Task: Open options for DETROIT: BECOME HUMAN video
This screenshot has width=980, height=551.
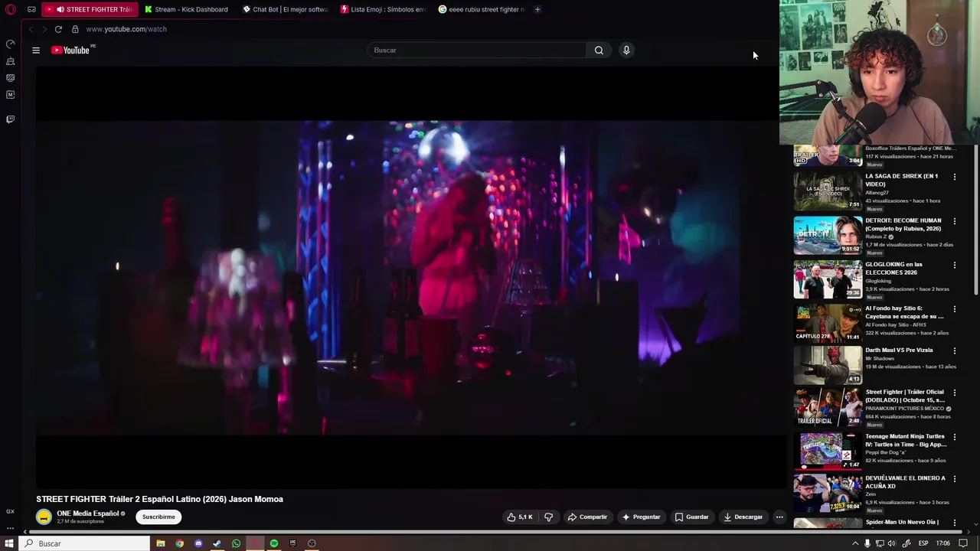Action: pos(955,221)
